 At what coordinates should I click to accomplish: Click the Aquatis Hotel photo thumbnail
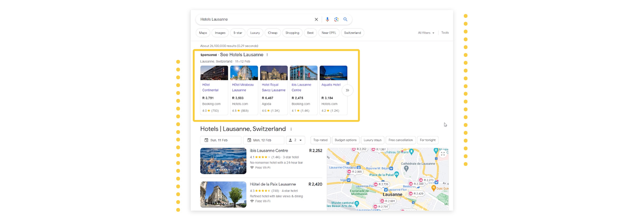[x=333, y=73]
